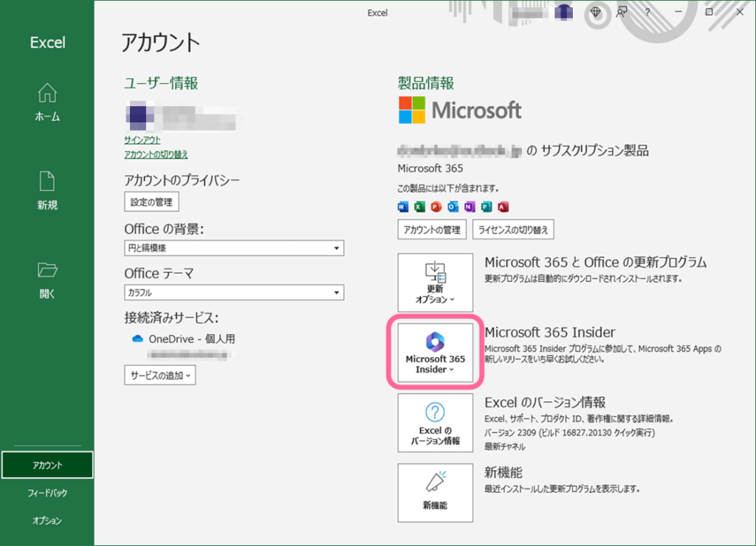Image resolution: width=756 pixels, height=546 pixels.
Task: Click the この製品には以下が含まれます text
Action: (x=448, y=188)
